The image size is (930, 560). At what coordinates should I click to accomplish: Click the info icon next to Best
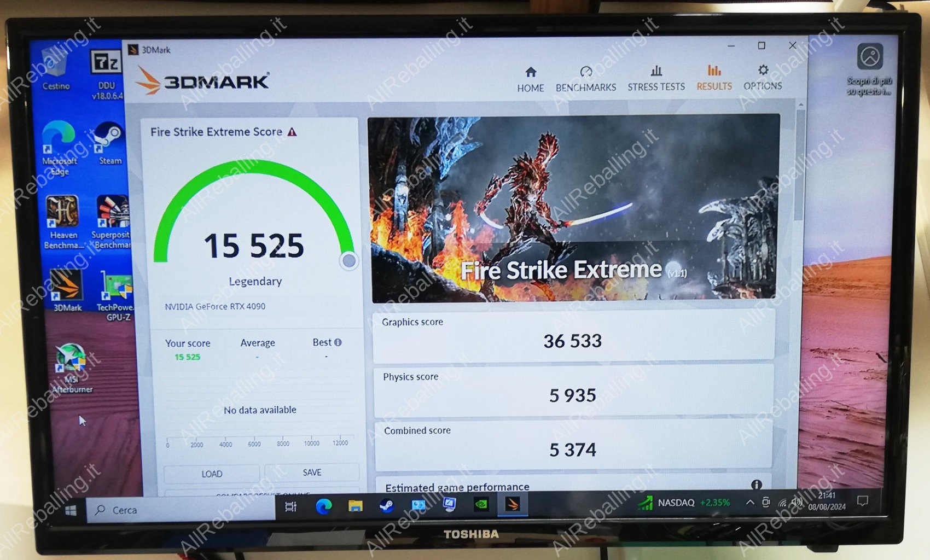(338, 342)
